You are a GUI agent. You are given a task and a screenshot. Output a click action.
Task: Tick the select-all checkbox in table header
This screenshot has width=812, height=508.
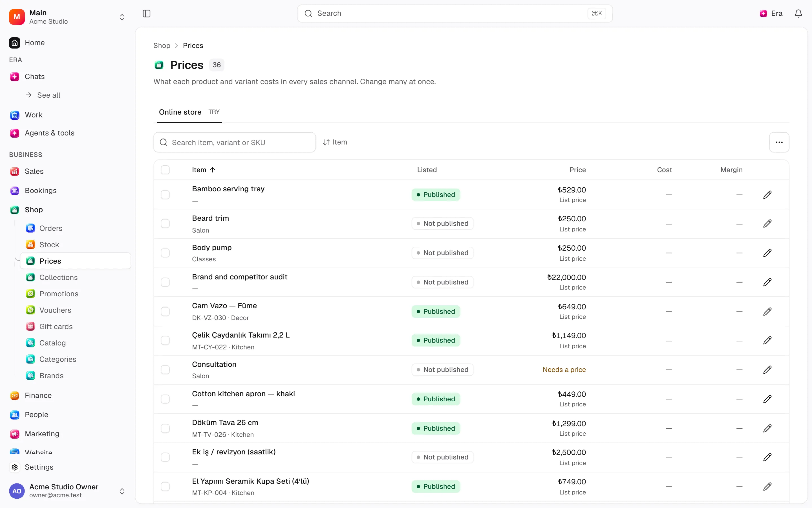pos(165,170)
